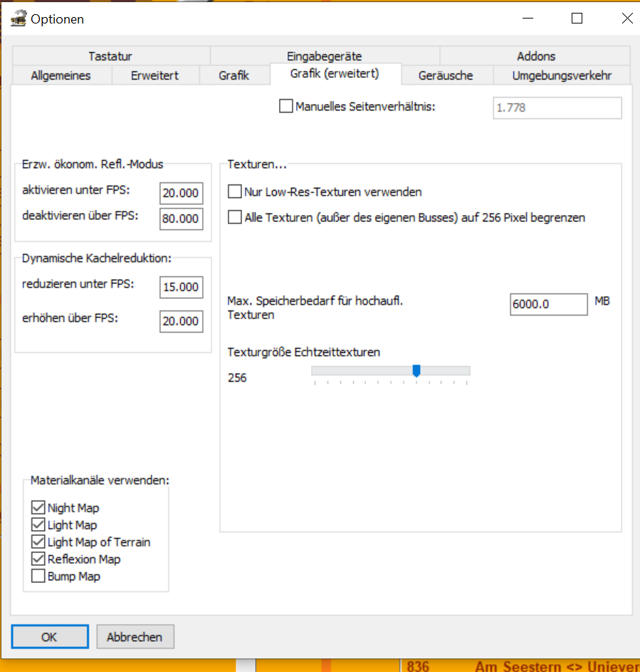Enable the Bump Map checkbox
Viewport: 640px width, 672px height.
(x=38, y=577)
